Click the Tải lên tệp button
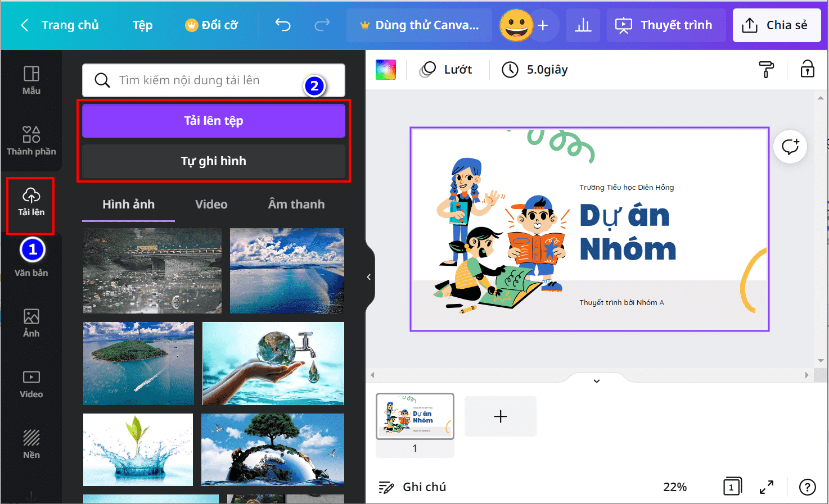This screenshot has height=504, width=829. click(x=214, y=121)
